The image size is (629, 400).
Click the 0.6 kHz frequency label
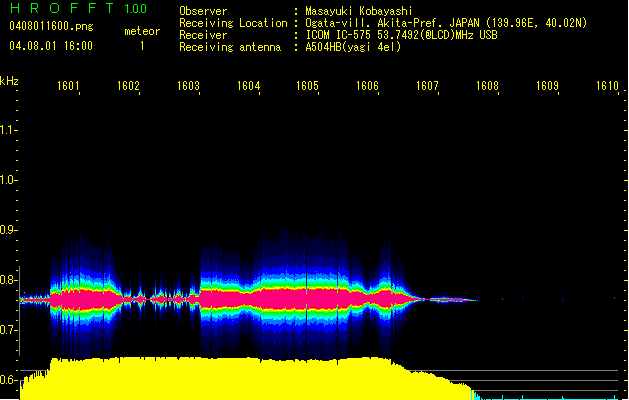(7, 380)
